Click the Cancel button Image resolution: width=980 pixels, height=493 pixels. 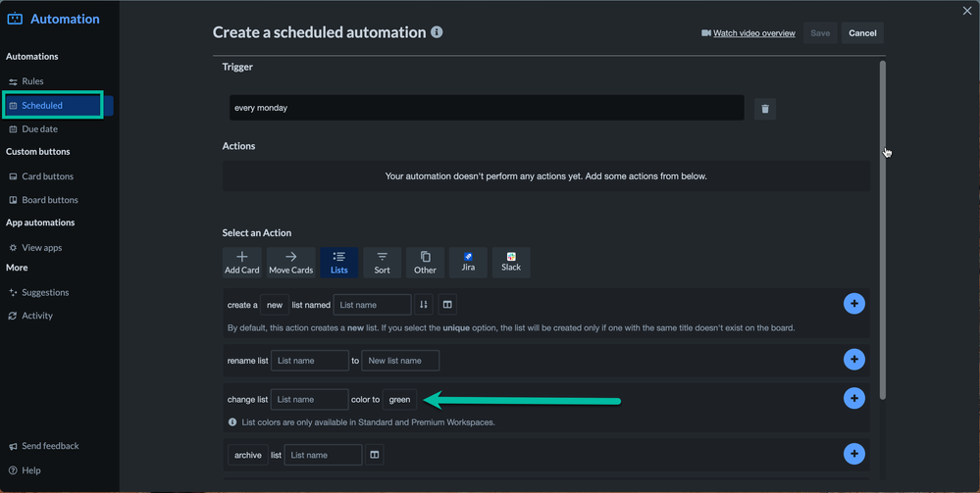click(862, 33)
